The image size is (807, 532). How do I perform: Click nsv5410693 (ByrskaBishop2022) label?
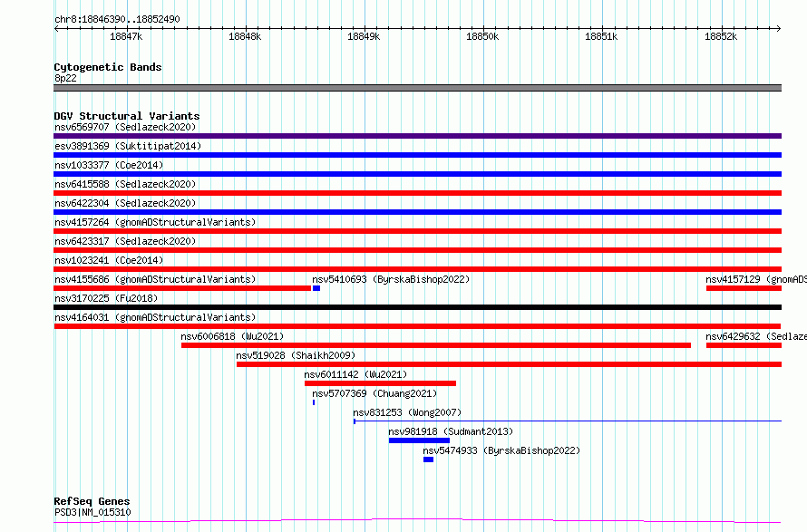[391, 279]
